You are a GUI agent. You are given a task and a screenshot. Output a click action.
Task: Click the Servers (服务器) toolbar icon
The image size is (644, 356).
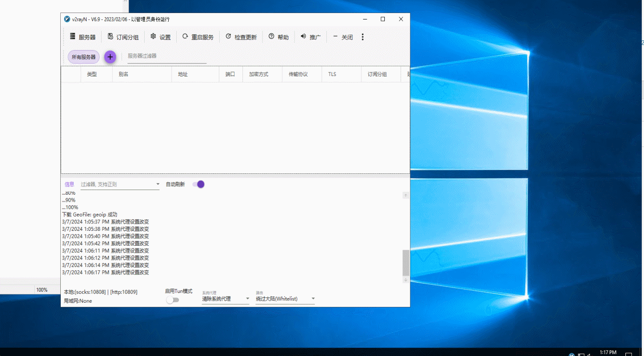pos(73,37)
